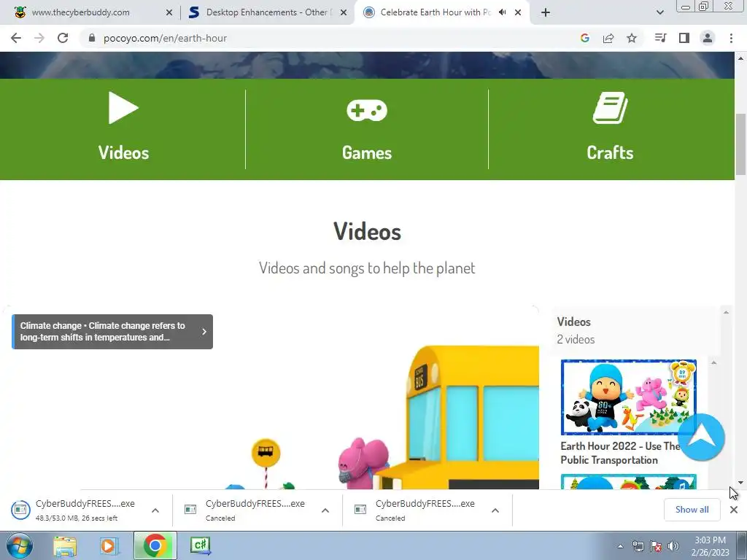Click the in-progress CyberBuddyFREES download item

click(x=76, y=510)
